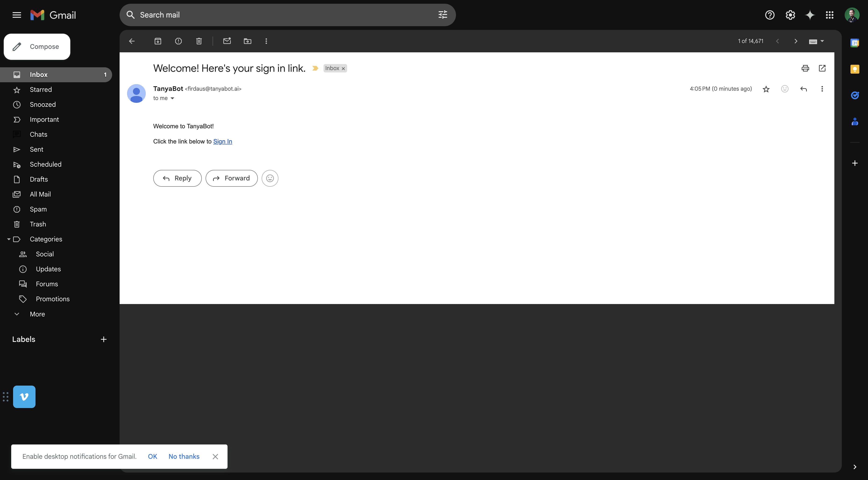Print all with printer icon
The height and width of the screenshot is (480, 868).
tap(805, 68)
